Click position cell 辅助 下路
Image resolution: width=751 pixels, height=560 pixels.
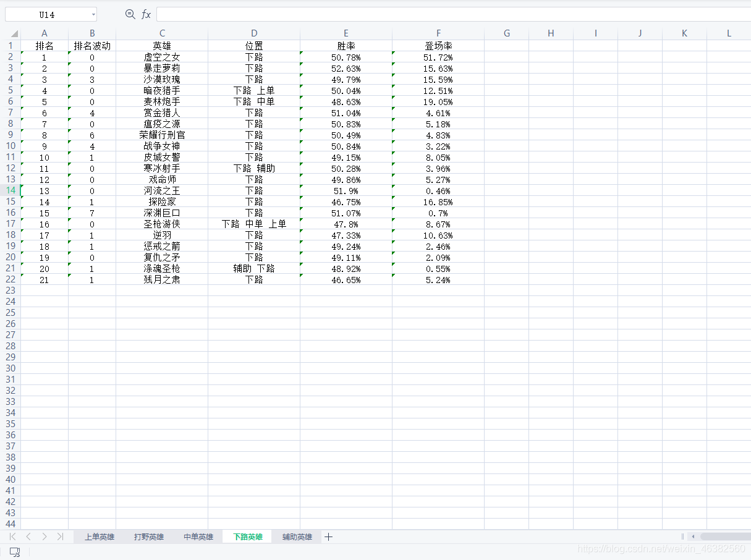coord(254,269)
